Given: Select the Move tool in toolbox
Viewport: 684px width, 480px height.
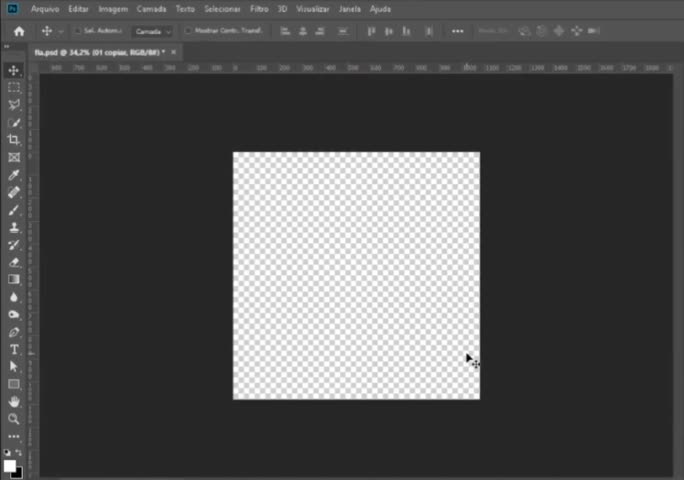Looking at the screenshot, I should point(14,70).
